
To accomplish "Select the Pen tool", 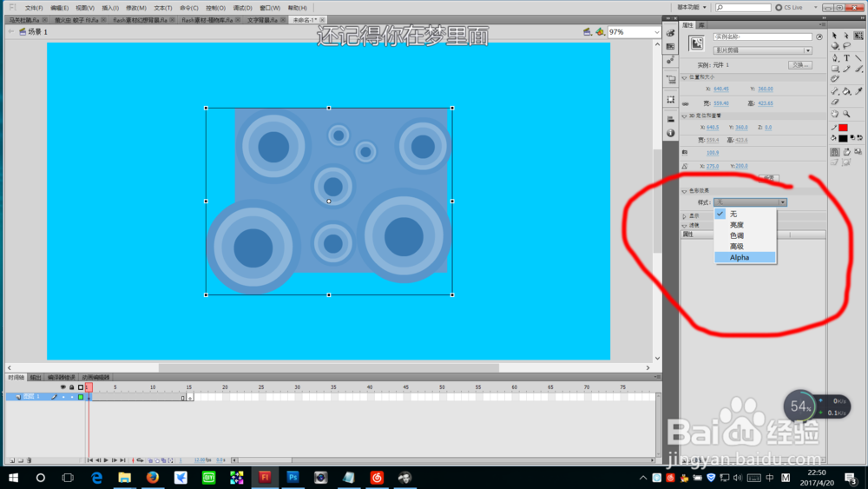I will click(835, 57).
